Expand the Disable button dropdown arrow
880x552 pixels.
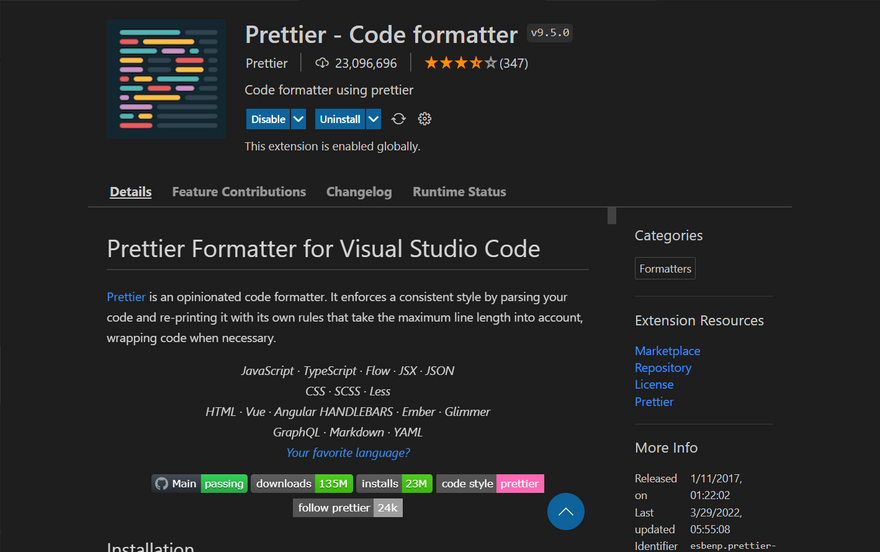pos(299,119)
